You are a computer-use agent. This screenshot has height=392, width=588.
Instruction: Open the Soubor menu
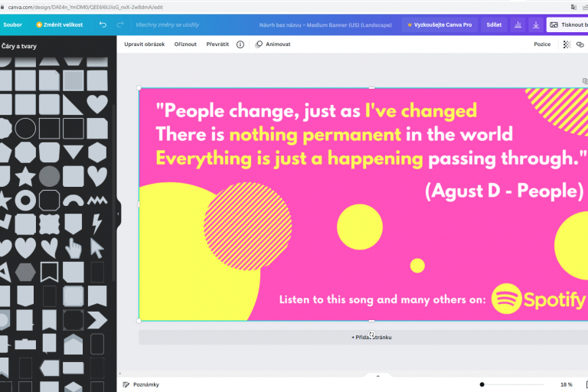pos(13,24)
